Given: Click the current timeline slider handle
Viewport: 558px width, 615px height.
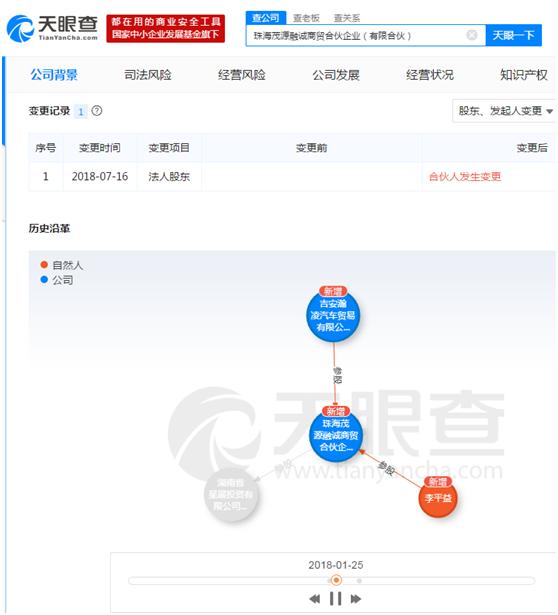Looking at the screenshot, I should pyautogui.click(x=336, y=580).
